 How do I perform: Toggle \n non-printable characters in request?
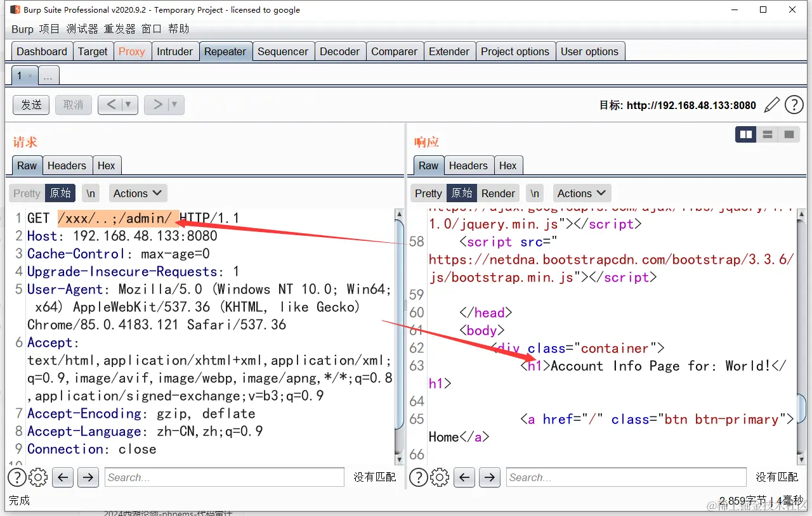click(91, 193)
